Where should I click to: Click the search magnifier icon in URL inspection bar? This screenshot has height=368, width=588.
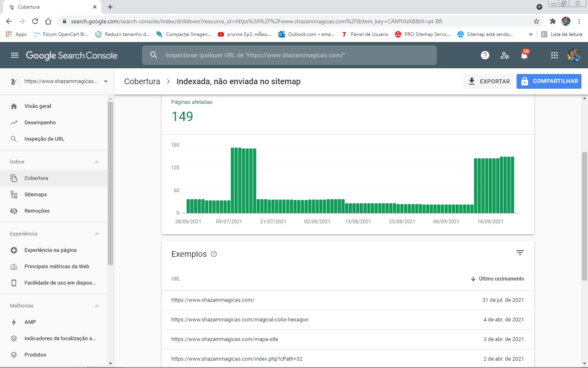[154, 55]
